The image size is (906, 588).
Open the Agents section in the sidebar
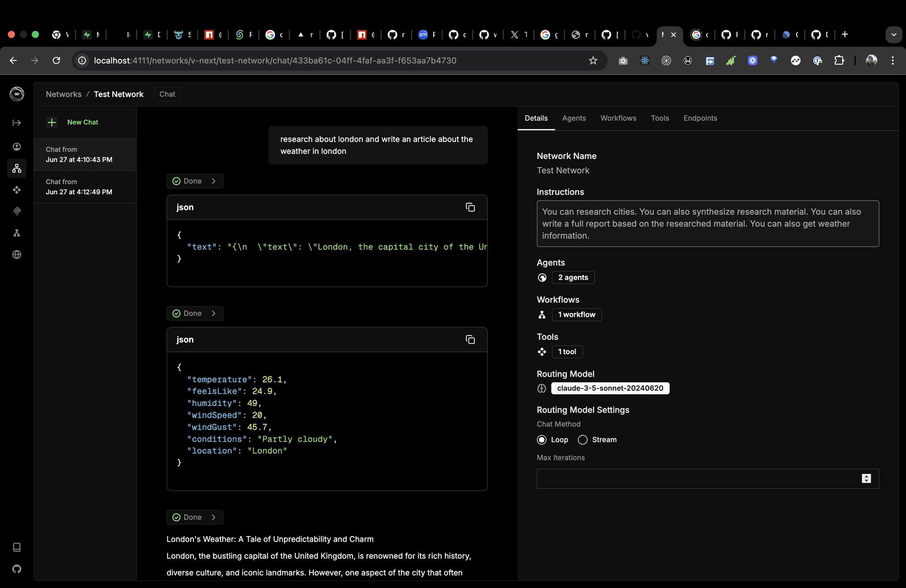(x=17, y=147)
